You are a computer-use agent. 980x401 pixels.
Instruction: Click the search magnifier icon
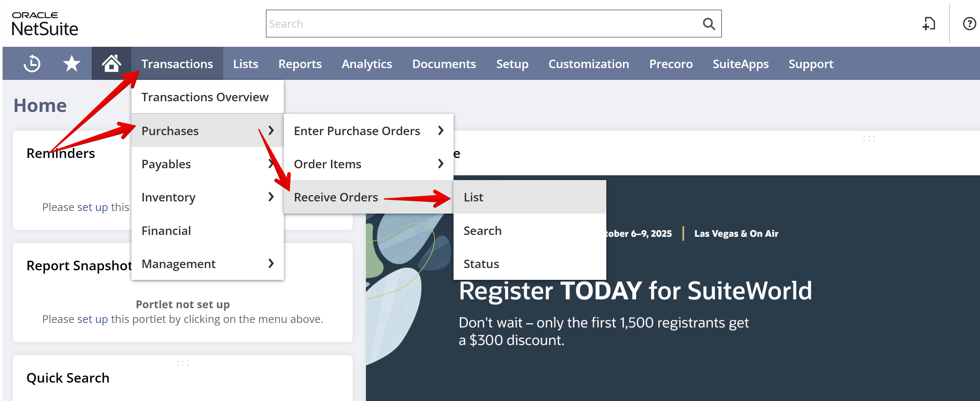708,24
